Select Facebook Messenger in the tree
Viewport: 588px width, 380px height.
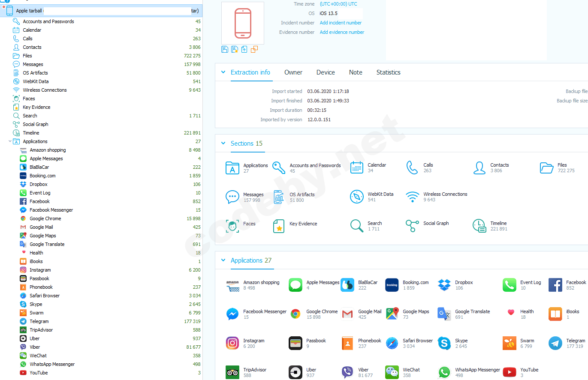101,210
